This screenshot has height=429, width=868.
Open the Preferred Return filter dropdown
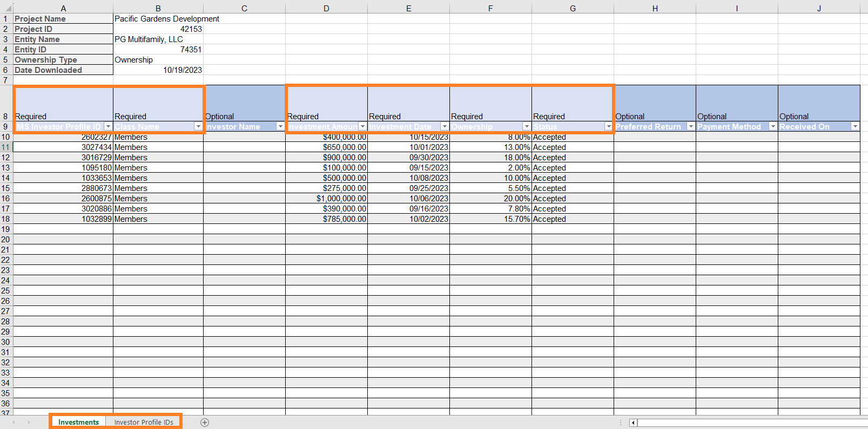point(691,126)
